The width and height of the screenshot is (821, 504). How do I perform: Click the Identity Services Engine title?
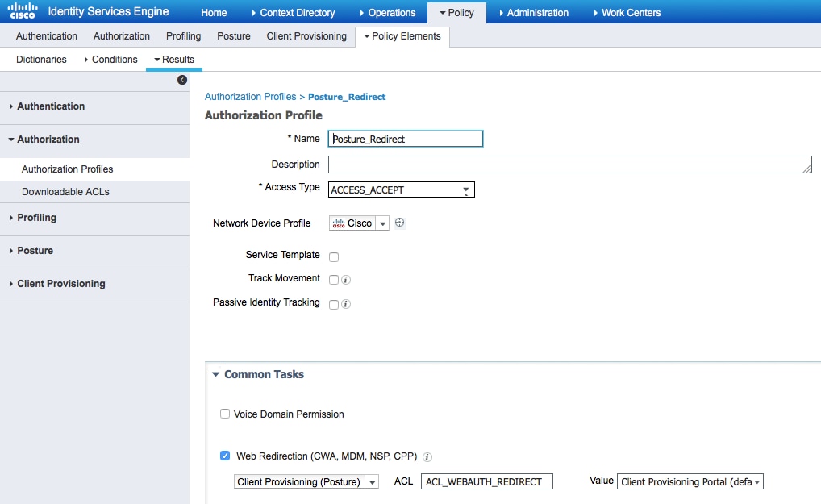108,11
